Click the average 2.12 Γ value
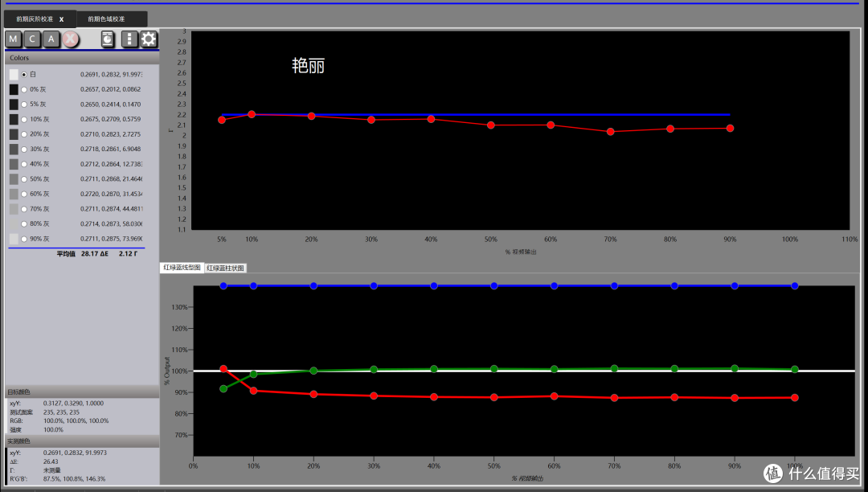The width and height of the screenshot is (868, 492). (128, 253)
